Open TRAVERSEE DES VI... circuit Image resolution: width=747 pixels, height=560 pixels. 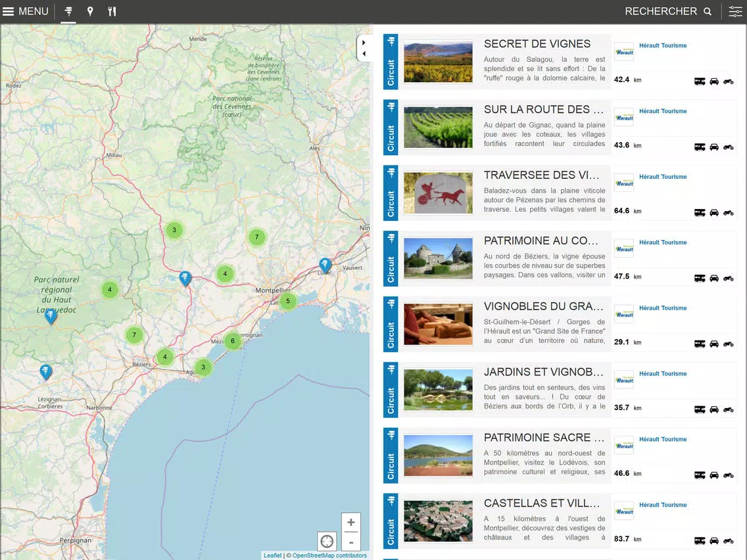tap(541, 175)
